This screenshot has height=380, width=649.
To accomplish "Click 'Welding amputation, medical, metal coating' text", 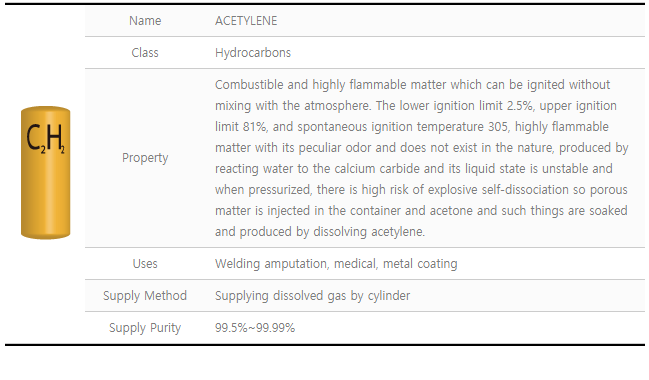I will click(x=336, y=264).
